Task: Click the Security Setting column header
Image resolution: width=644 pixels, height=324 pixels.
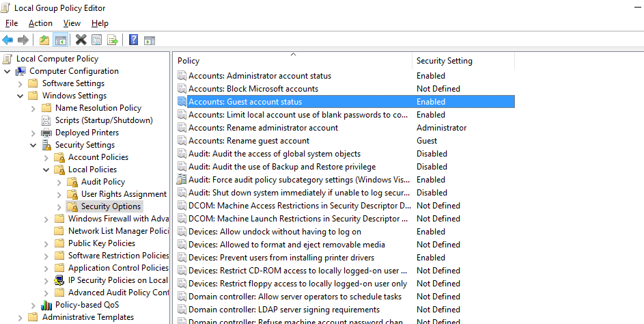Action: coord(444,61)
